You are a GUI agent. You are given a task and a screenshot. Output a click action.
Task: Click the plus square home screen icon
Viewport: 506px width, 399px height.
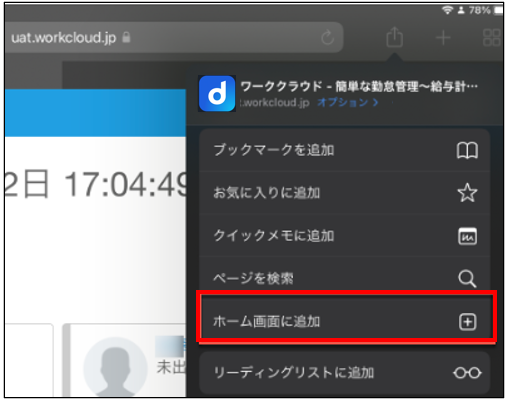(468, 322)
